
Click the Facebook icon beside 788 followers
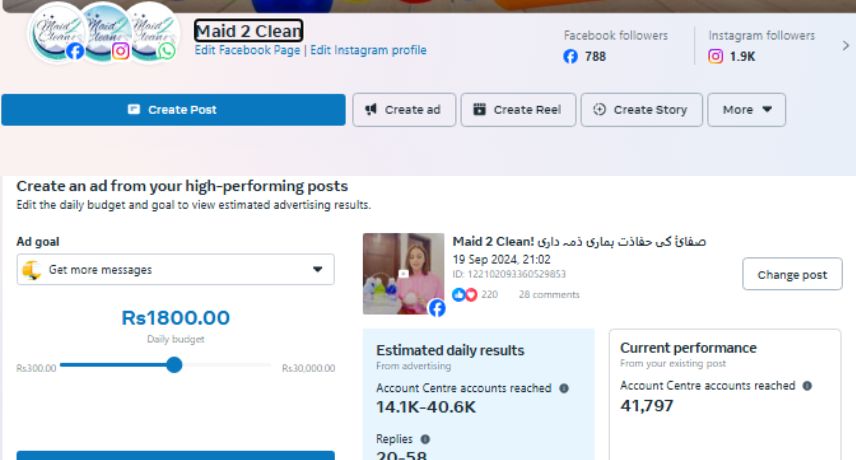tap(571, 57)
